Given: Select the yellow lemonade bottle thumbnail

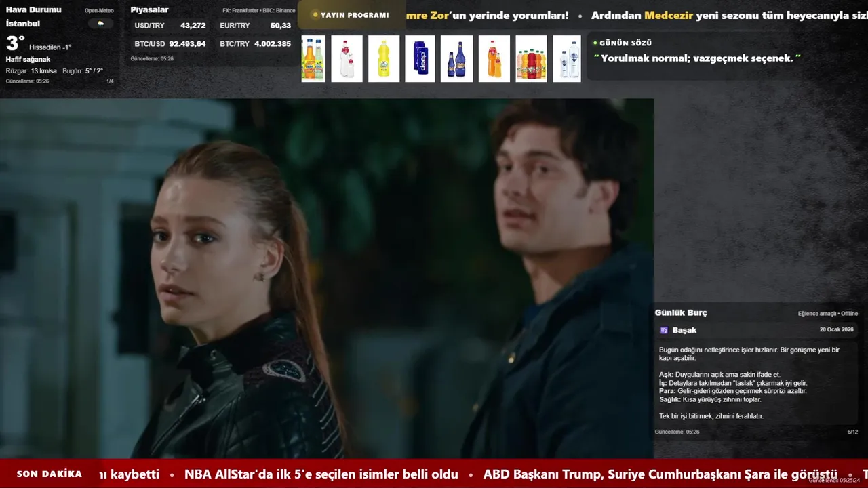Looking at the screenshot, I should (384, 59).
